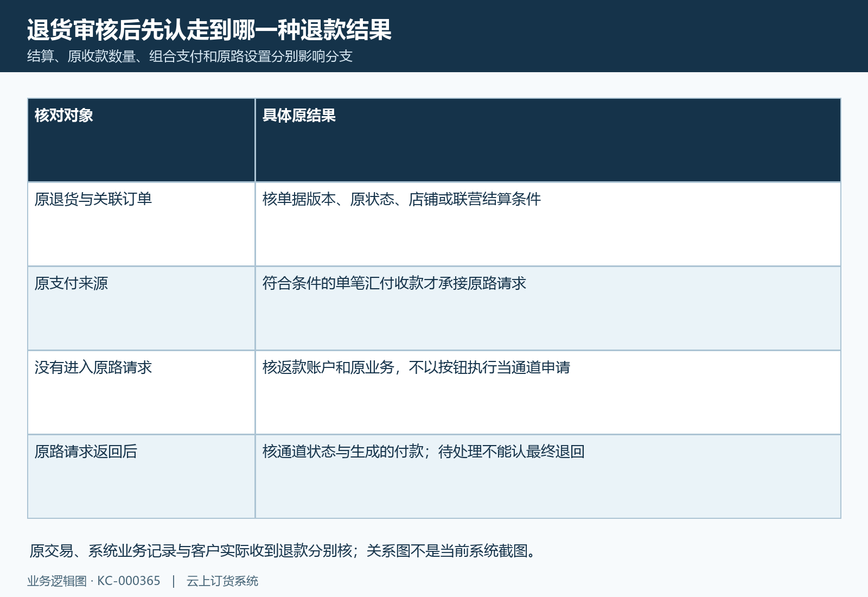Click the 具体原结果 column header

coord(548,140)
